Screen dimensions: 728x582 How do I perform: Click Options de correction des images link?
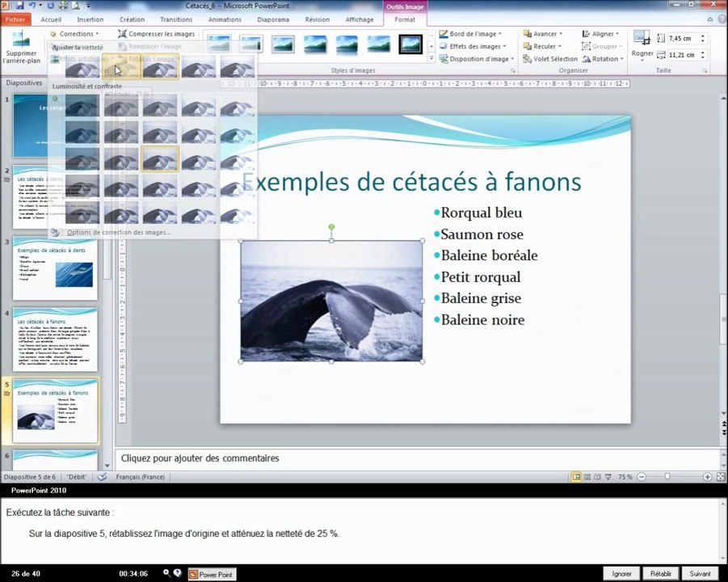click(x=119, y=232)
